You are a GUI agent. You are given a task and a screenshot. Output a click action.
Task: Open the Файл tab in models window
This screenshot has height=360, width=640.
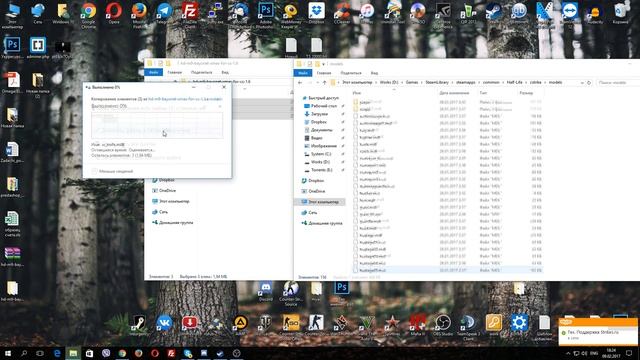coord(303,73)
